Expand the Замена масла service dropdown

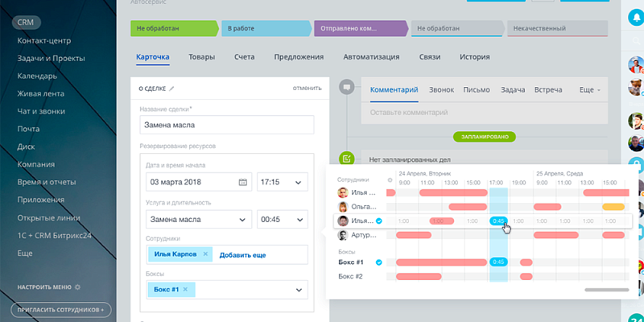click(x=199, y=220)
